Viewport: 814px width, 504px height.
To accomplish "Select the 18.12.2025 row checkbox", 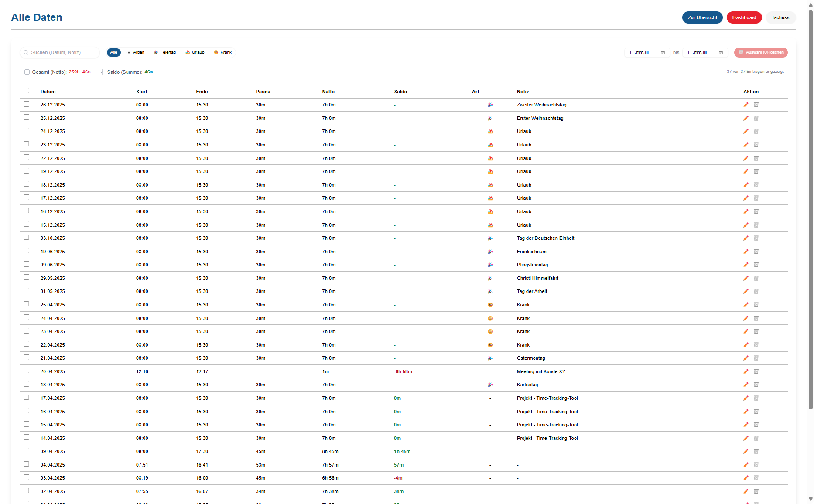I will point(26,184).
